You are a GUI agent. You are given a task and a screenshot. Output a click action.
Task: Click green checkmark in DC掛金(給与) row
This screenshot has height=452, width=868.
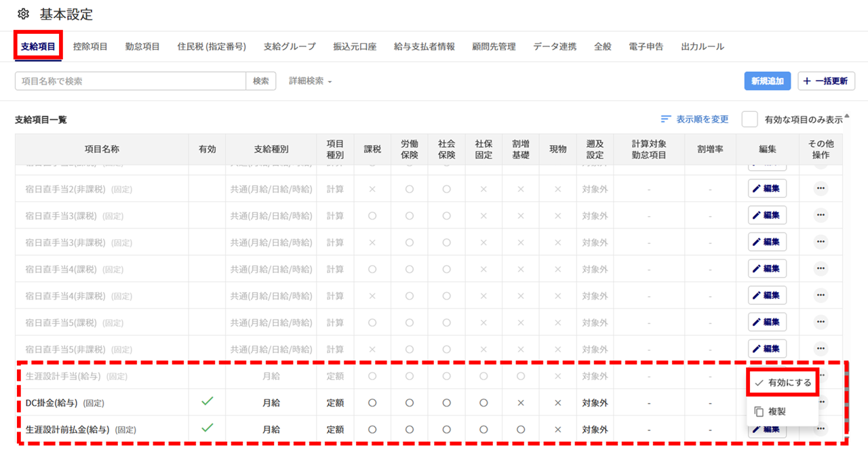click(208, 402)
